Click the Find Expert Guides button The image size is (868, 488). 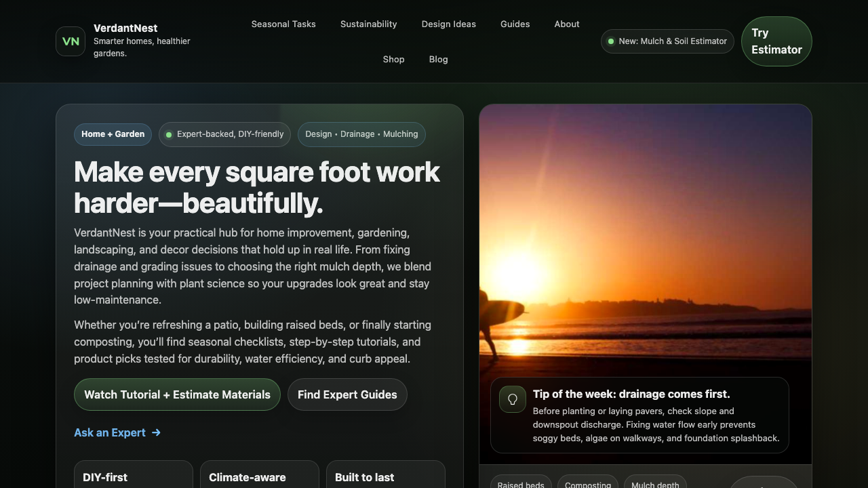click(x=347, y=394)
